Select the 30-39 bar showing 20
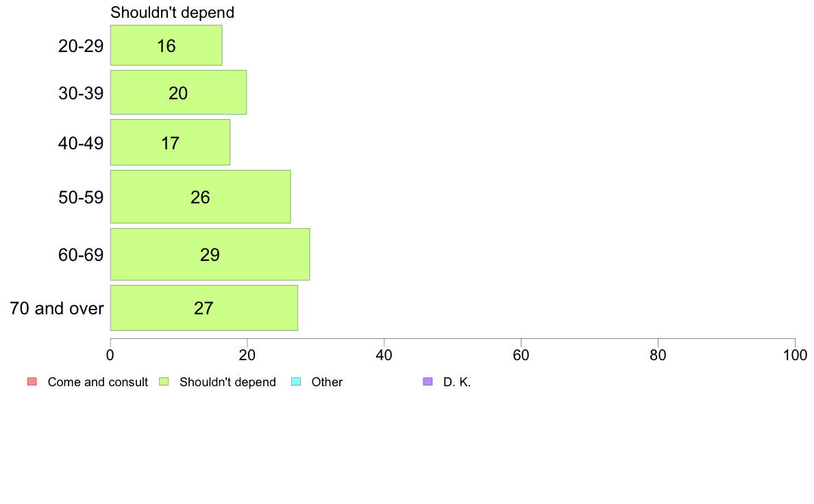 tap(178, 92)
